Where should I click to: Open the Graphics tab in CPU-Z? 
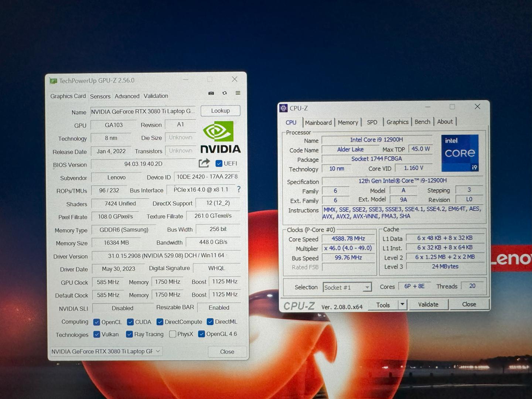click(398, 122)
